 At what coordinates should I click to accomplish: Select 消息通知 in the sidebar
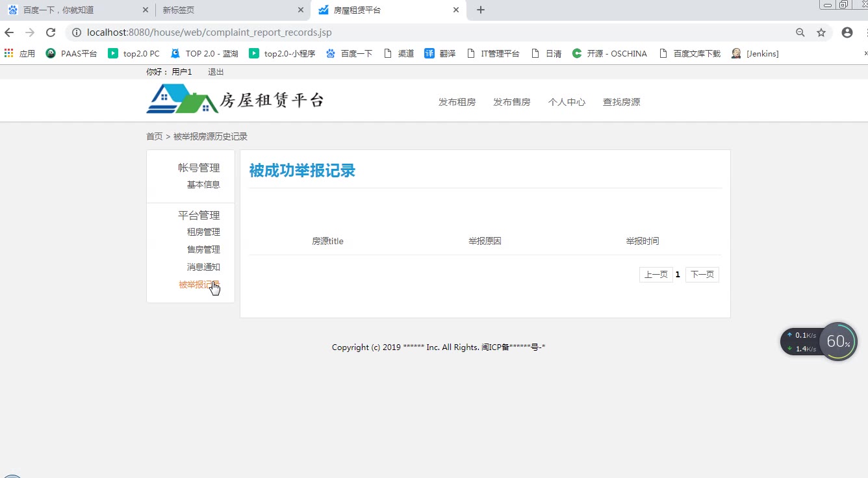(203, 267)
